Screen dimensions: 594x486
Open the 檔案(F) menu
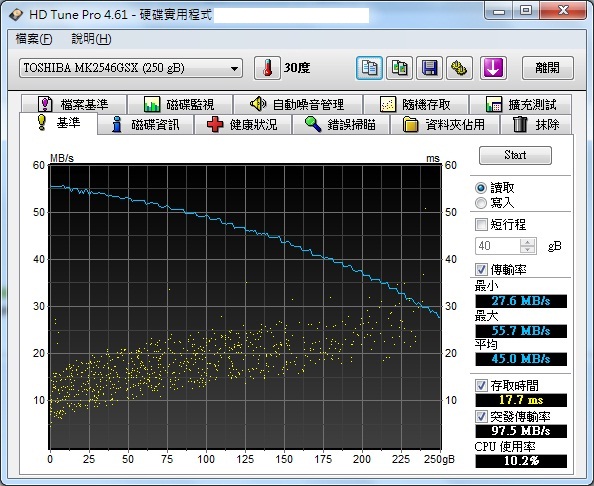(x=34, y=39)
